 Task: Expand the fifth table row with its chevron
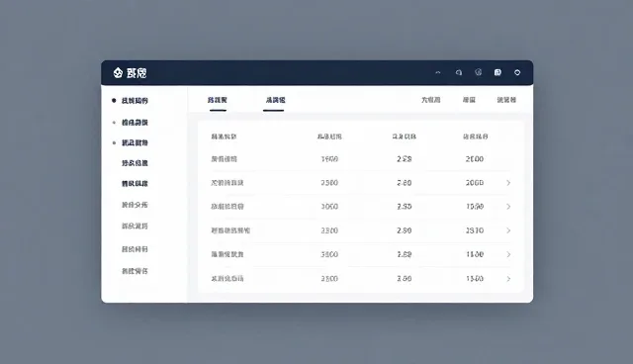[508, 254]
